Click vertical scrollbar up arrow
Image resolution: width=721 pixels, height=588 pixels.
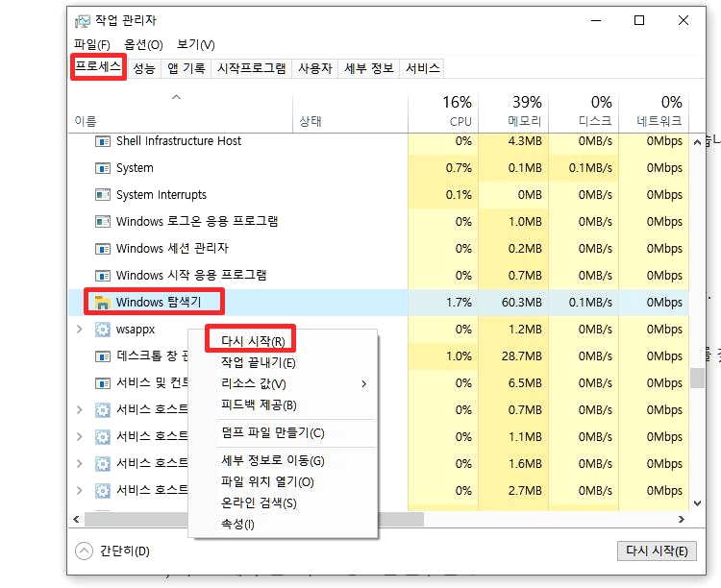(x=697, y=142)
